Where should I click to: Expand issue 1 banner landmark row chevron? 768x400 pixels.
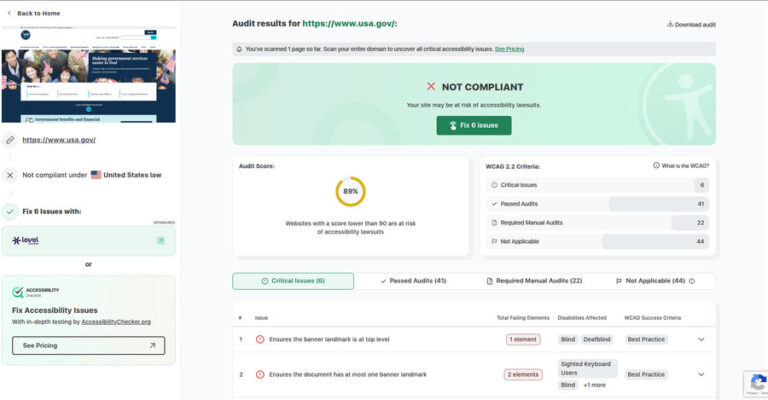tap(701, 339)
